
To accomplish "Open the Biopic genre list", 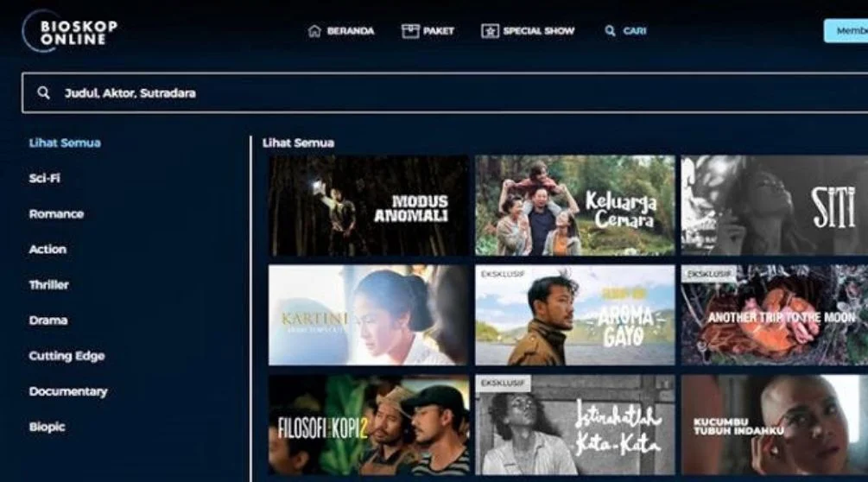I will click(x=47, y=427).
